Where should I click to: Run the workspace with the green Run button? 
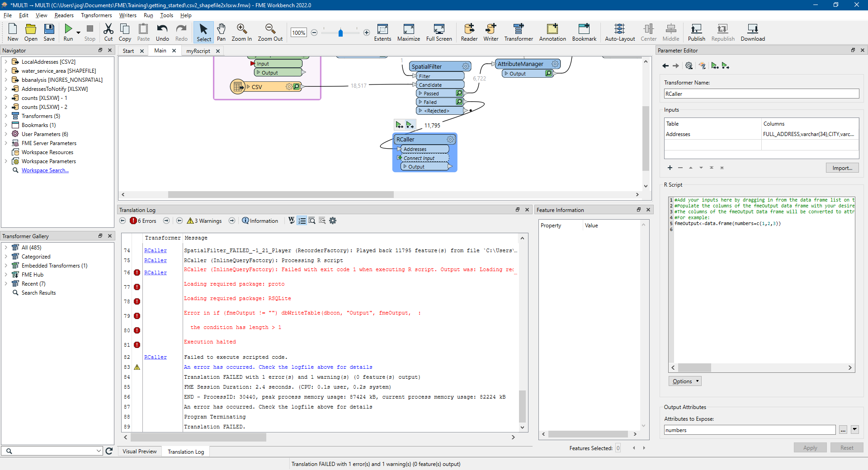pyautogui.click(x=68, y=33)
